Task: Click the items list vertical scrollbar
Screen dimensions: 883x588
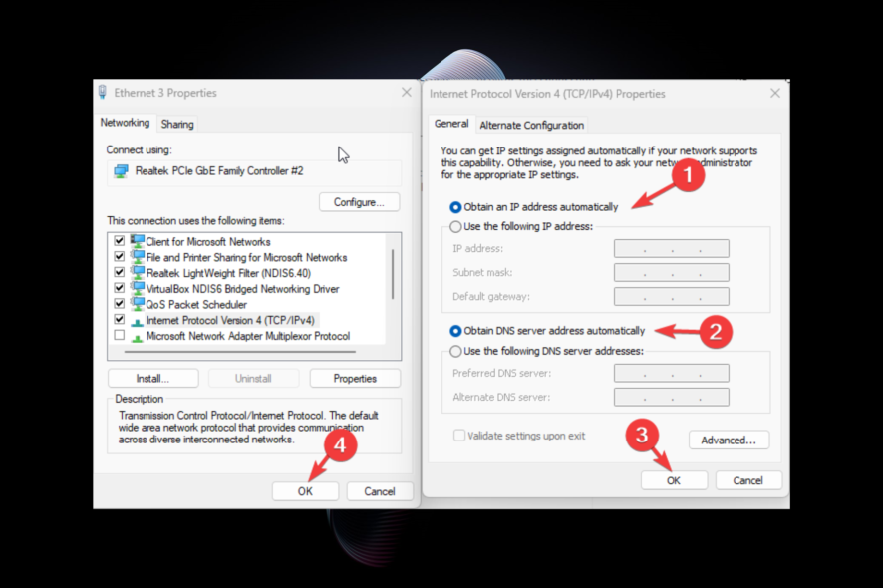Action: (393, 274)
